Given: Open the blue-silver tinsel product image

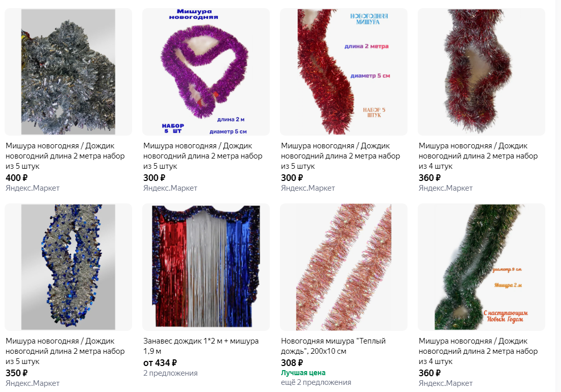Looking at the screenshot, I should 68,267.
